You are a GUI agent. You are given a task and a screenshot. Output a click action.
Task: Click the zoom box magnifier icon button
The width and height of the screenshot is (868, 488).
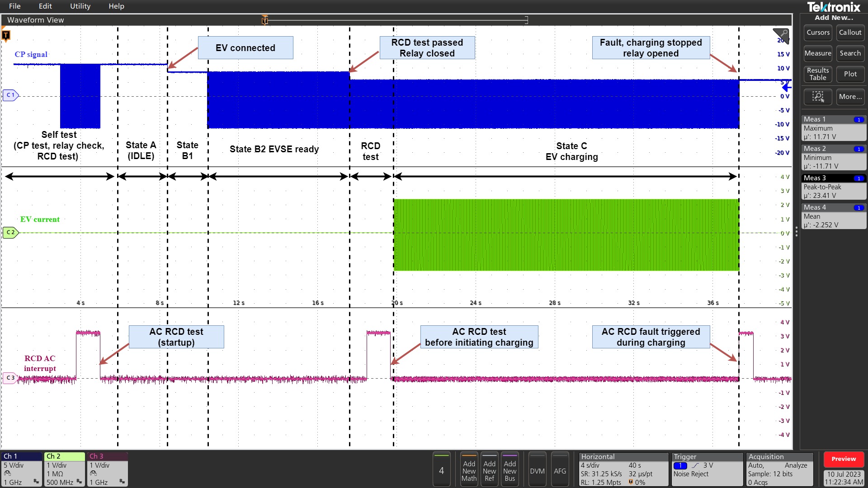pyautogui.click(x=818, y=96)
